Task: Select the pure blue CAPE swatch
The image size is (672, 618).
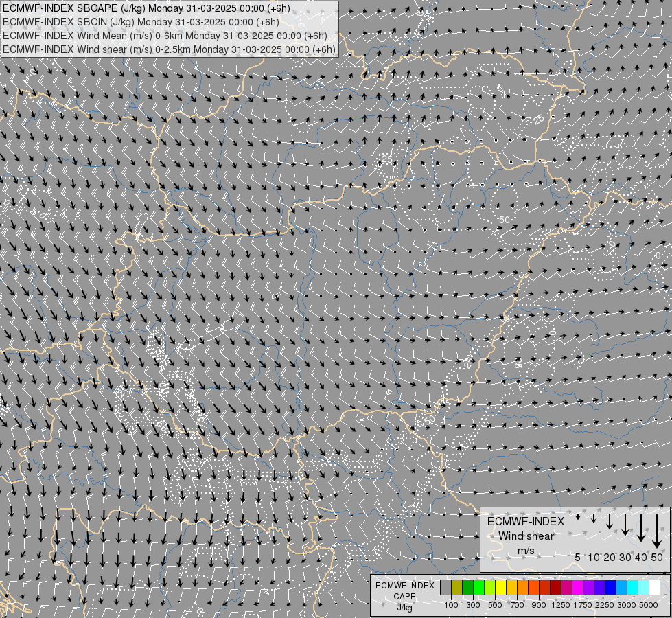Action: click(611, 587)
